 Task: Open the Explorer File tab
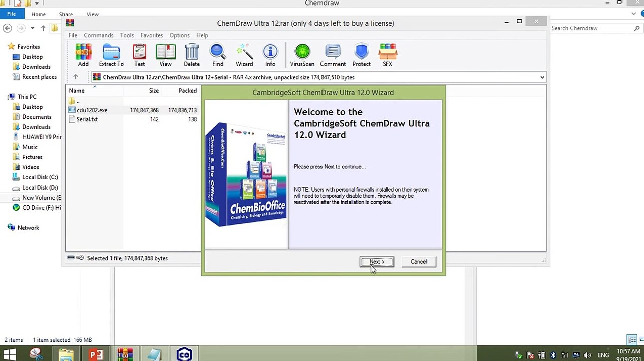tap(11, 14)
